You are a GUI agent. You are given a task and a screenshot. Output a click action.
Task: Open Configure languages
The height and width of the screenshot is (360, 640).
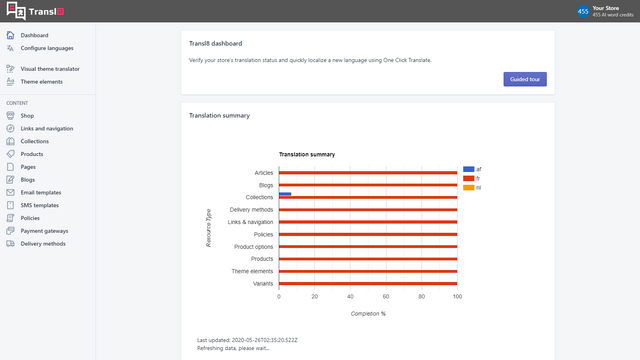pos(47,48)
